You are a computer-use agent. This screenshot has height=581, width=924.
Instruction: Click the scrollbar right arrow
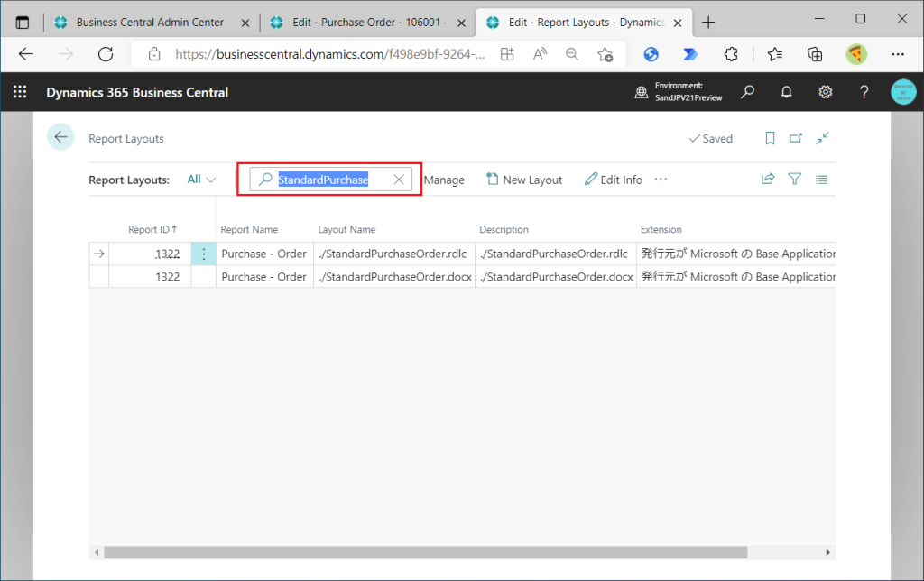coord(827,552)
